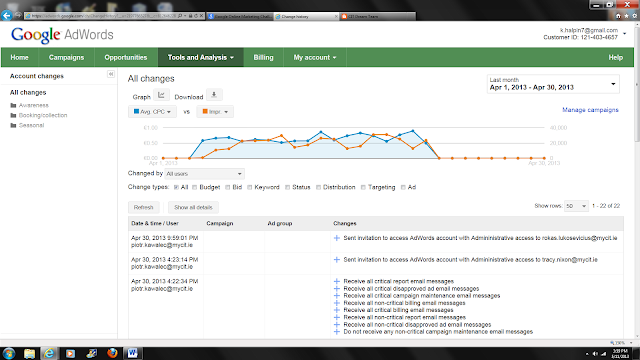Click the Manage campaigns link

pyautogui.click(x=590, y=110)
